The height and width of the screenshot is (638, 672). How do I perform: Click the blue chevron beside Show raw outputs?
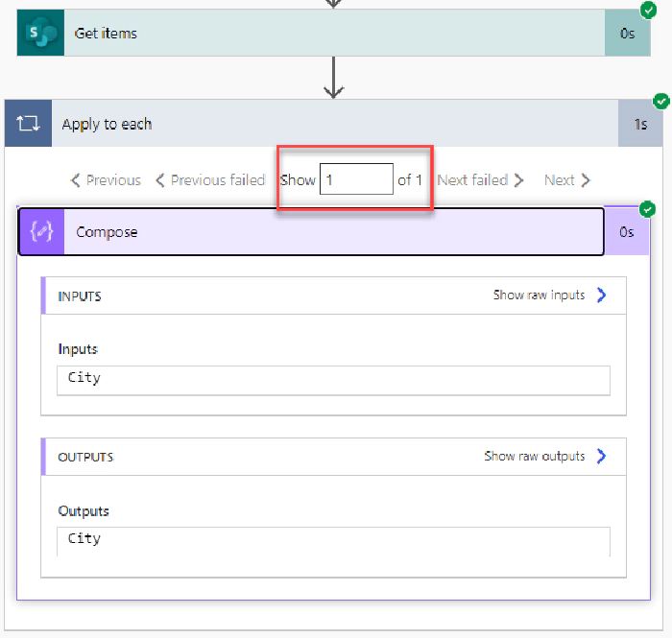602,457
